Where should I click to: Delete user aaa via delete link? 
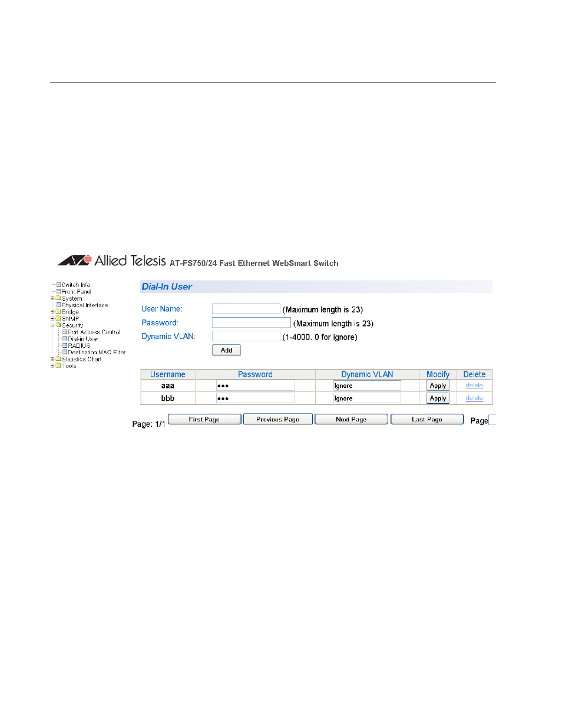pyautogui.click(x=474, y=386)
